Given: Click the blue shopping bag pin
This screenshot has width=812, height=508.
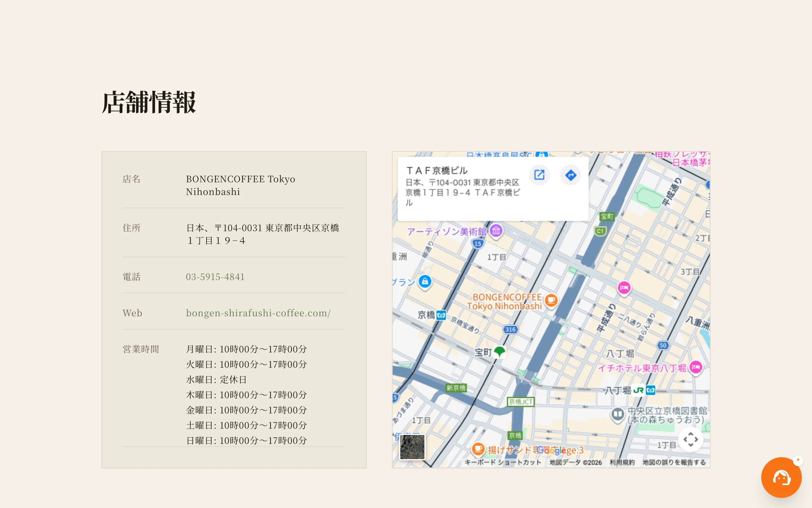Looking at the screenshot, I should coord(425,282).
